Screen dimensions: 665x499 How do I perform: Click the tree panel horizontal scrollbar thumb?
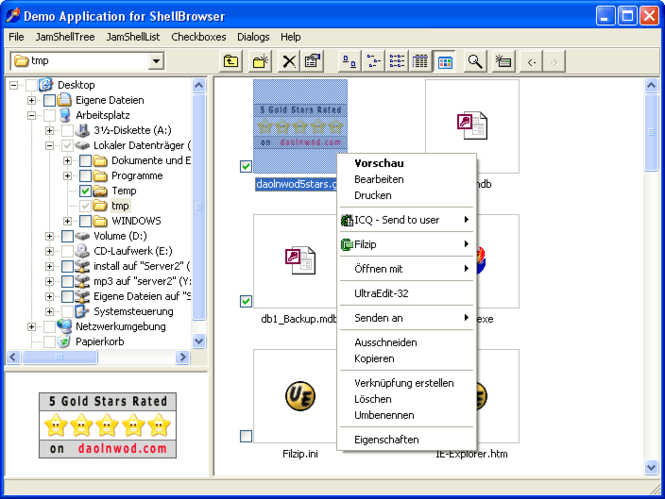pyautogui.click(x=60, y=357)
